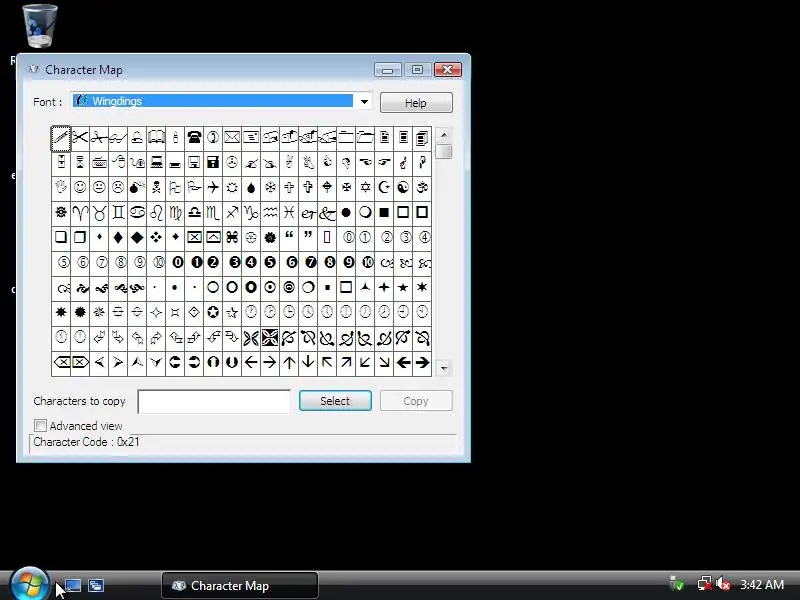Select the airplane character
This screenshot has height=600, width=800.
pyautogui.click(x=213, y=188)
